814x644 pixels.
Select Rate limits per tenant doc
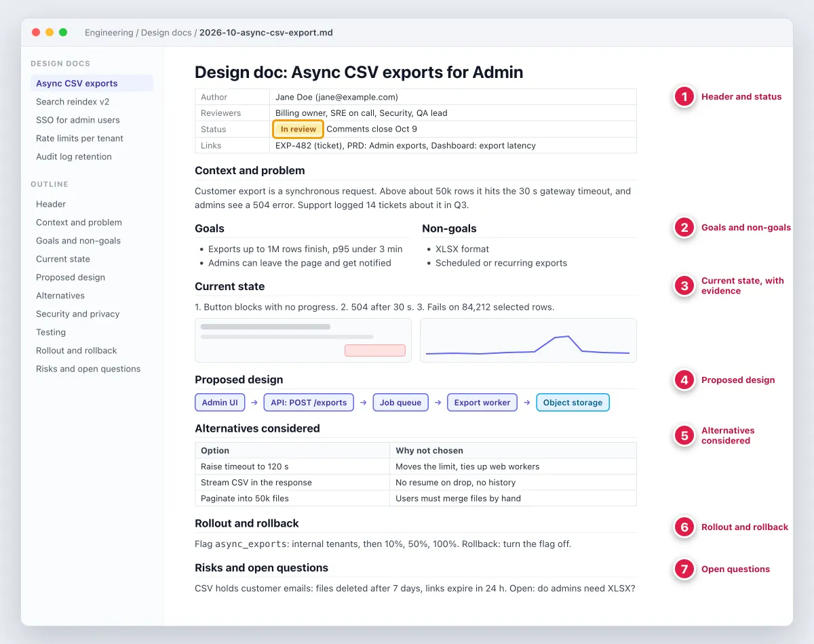tap(79, 138)
